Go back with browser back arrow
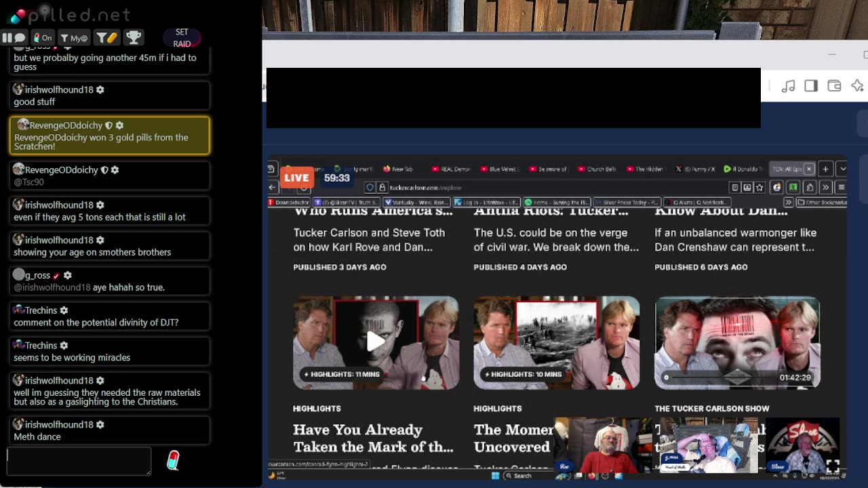 tap(273, 188)
